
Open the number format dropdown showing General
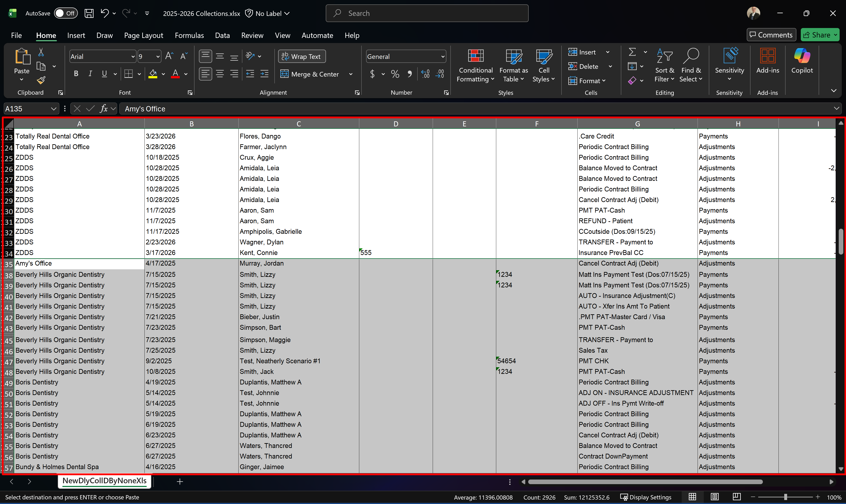(443, 56)
